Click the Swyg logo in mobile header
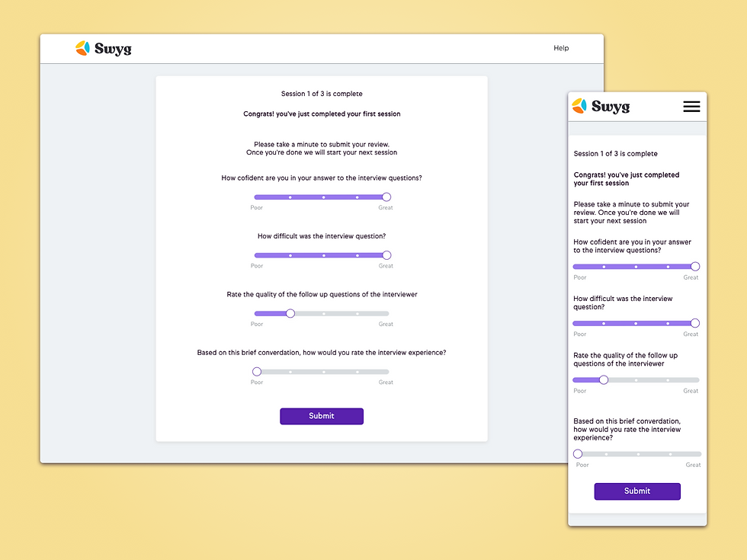 601,106
